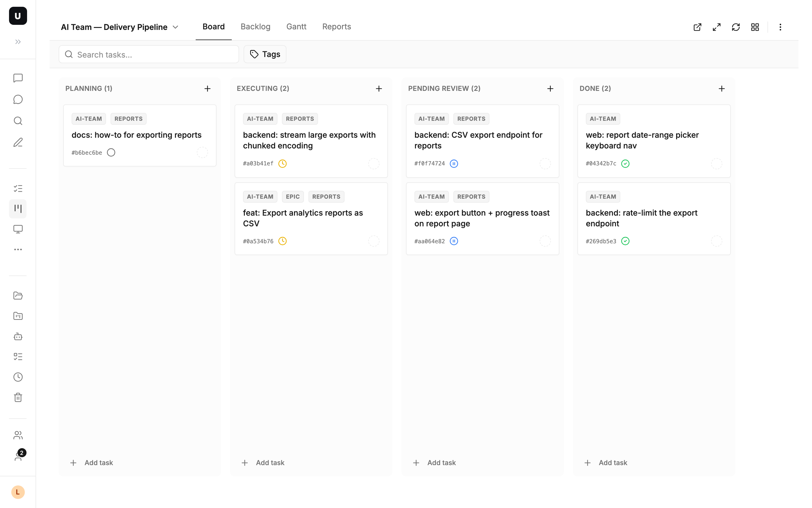Open the trash icon in sidebar

(18, 397)
